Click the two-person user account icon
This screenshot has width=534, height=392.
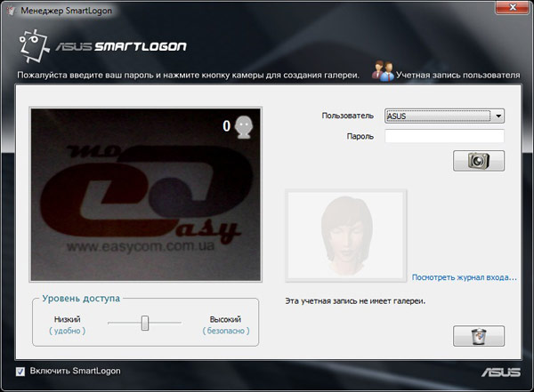click(383, 72)
